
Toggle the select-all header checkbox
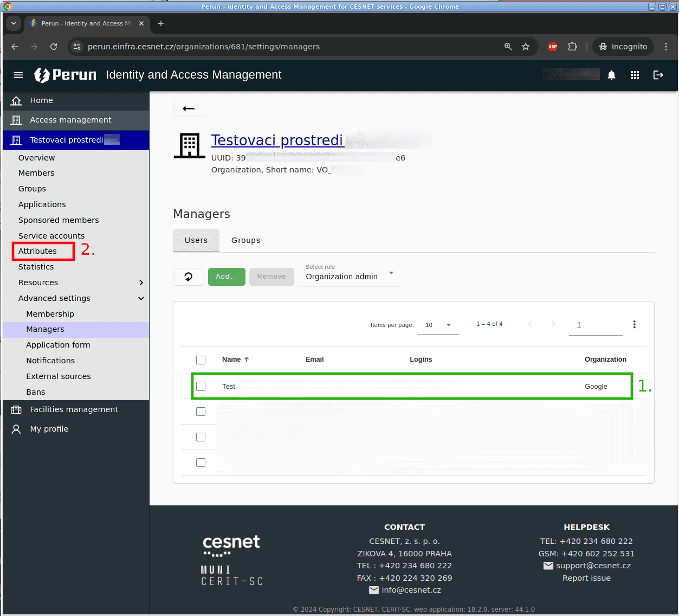pyautogui.click(x=201, y=360)
